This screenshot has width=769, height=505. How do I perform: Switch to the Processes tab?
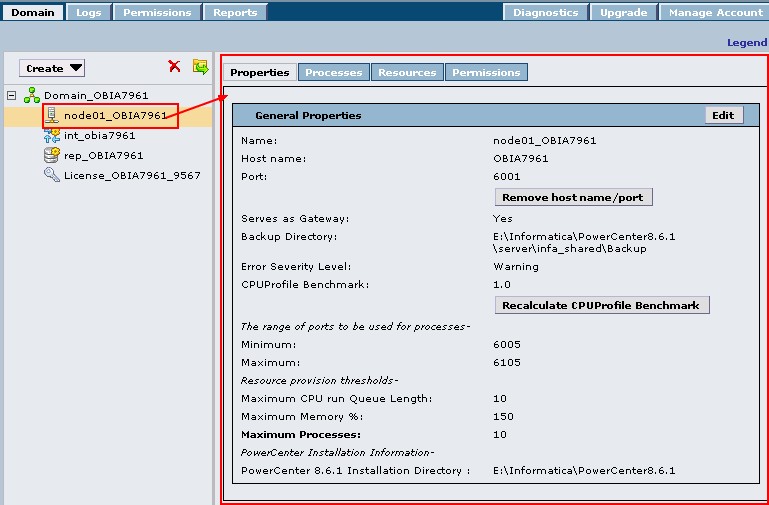click(x=334, y=72)
